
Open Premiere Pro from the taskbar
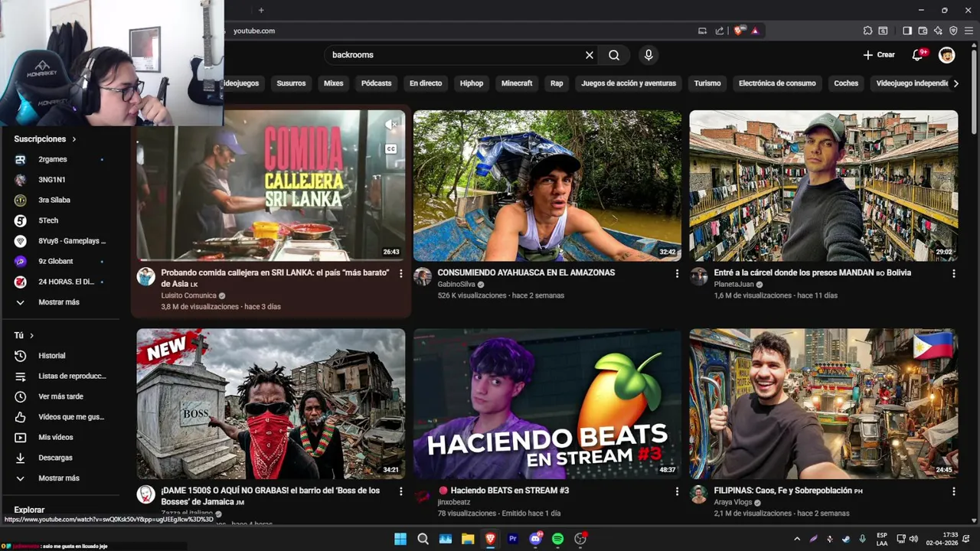[513, 539]
